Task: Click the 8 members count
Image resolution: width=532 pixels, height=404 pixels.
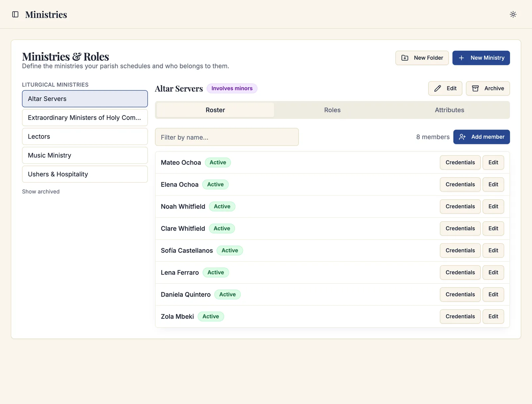Action: (433, 137)
